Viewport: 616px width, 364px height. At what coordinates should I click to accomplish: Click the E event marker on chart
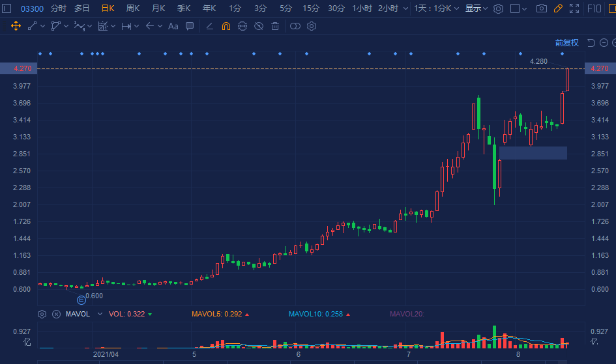pyautogui.click(x=81, y=300)
